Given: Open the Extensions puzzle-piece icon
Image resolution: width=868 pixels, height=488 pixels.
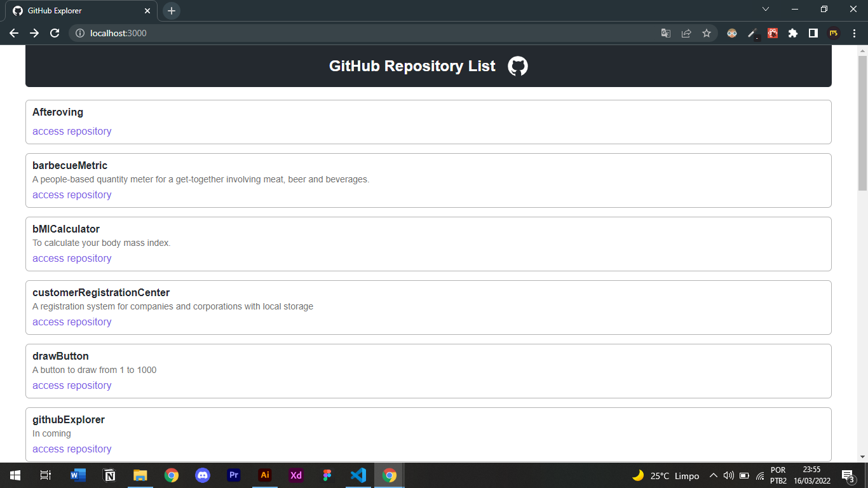Looking at the screenshot, I should (x=793, y=33).
